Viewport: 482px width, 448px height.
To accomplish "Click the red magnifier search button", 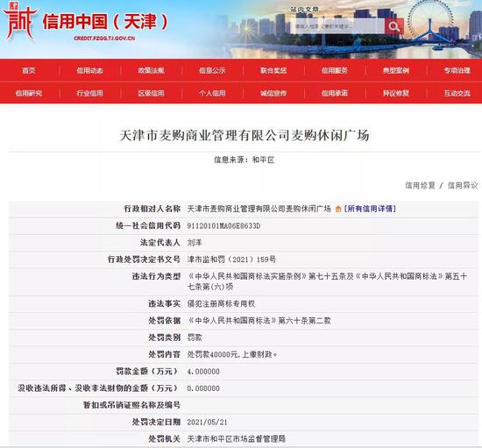I will (393, 26).
